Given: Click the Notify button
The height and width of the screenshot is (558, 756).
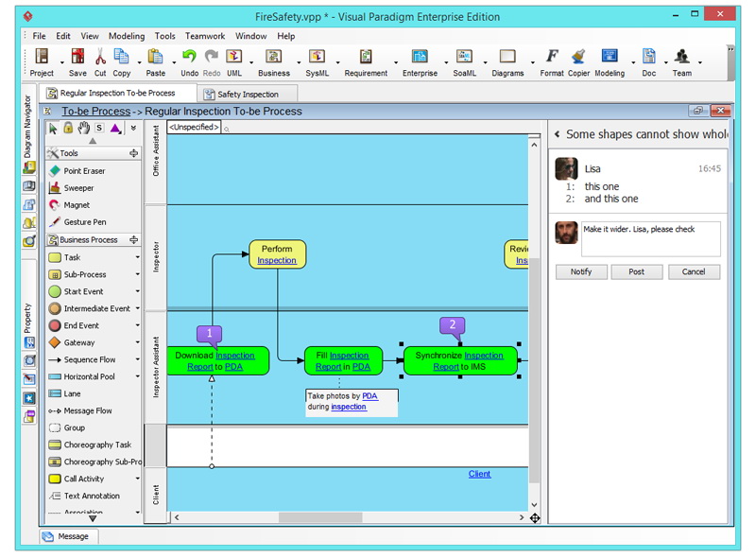Looking at the screenshot, I should [581, 271].
